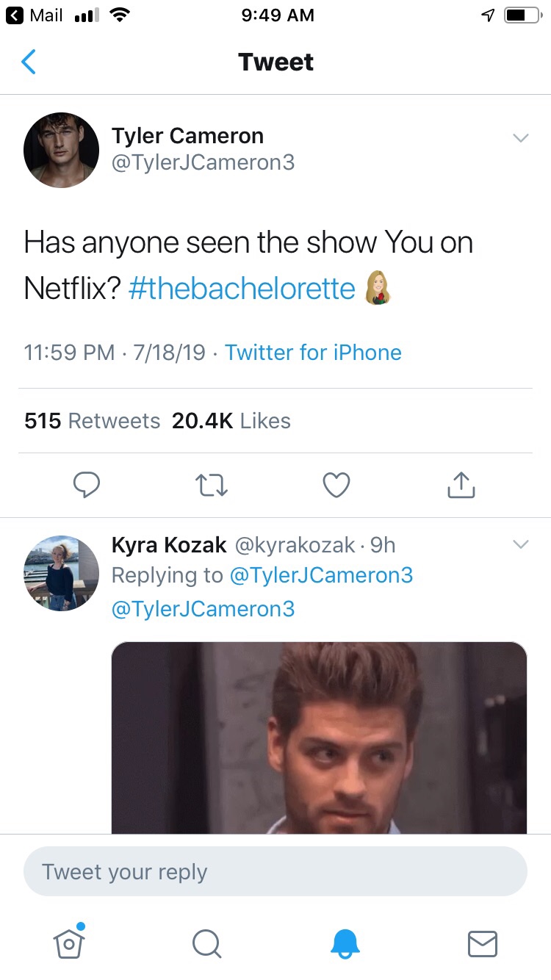Share the tweet via the share icon
551x980 pixels.
461,484
